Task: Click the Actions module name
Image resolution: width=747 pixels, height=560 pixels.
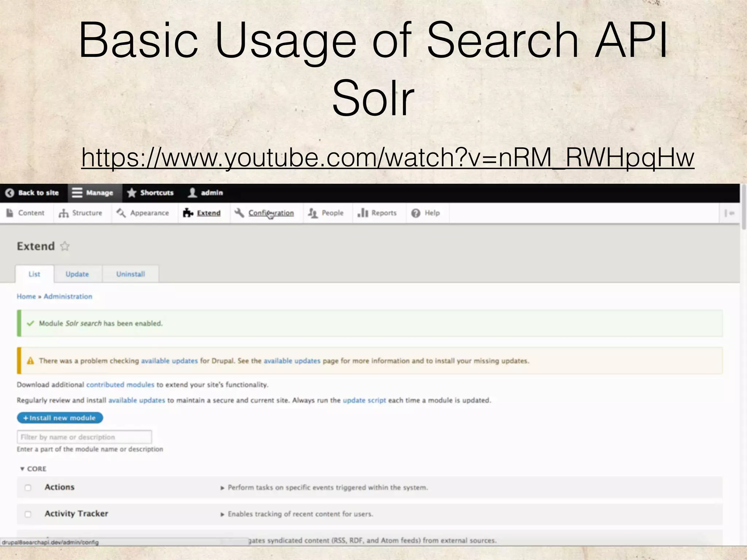Action: 59,487
